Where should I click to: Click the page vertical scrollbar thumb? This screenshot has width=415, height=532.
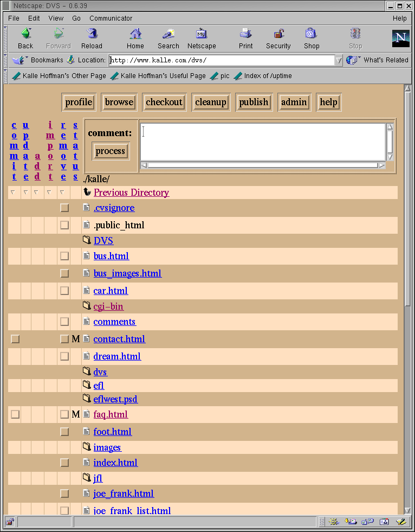point(408,199)
